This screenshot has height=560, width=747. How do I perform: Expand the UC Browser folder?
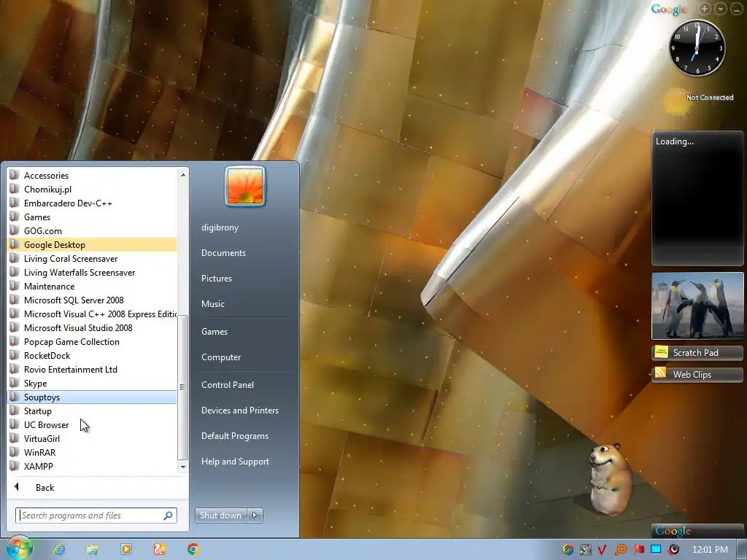(92, 425)
